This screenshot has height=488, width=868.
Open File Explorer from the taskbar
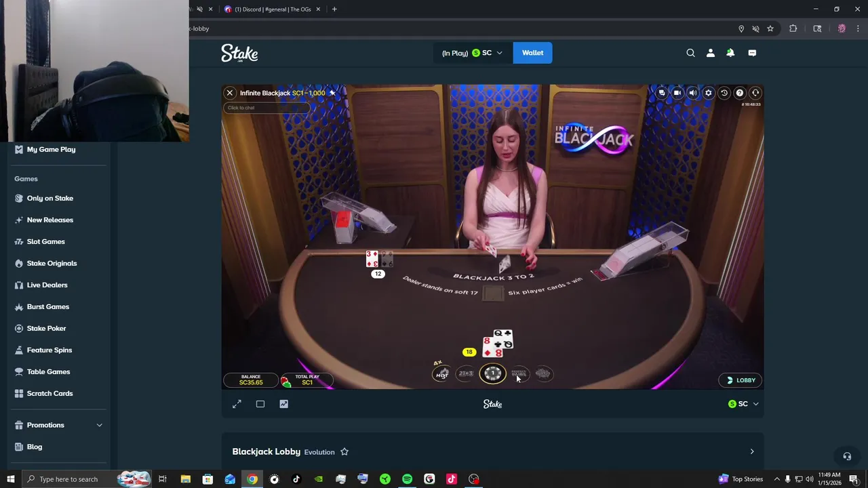pos(185,479)
